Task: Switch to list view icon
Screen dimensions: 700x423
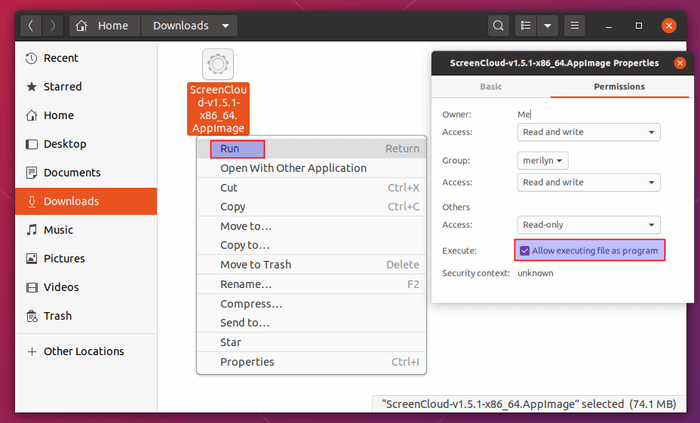Action: (526, 26)
